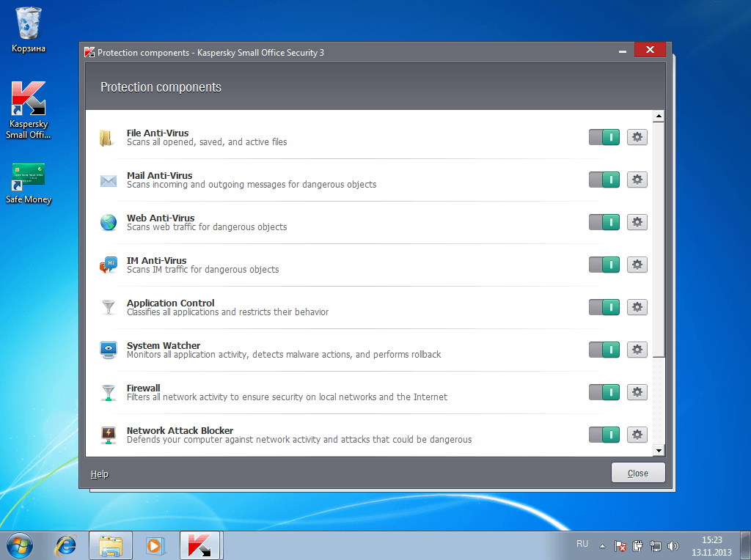This screenshot has width=751, height=560.
Task: Open Internet Explorer from the taskbar
Action: click(65, 545)
